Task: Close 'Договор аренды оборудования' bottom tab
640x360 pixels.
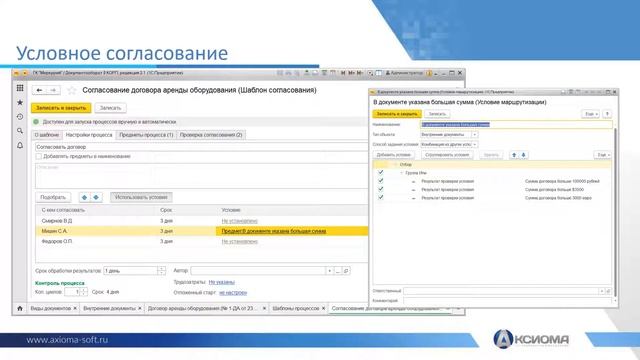Action: pos(264,309)
